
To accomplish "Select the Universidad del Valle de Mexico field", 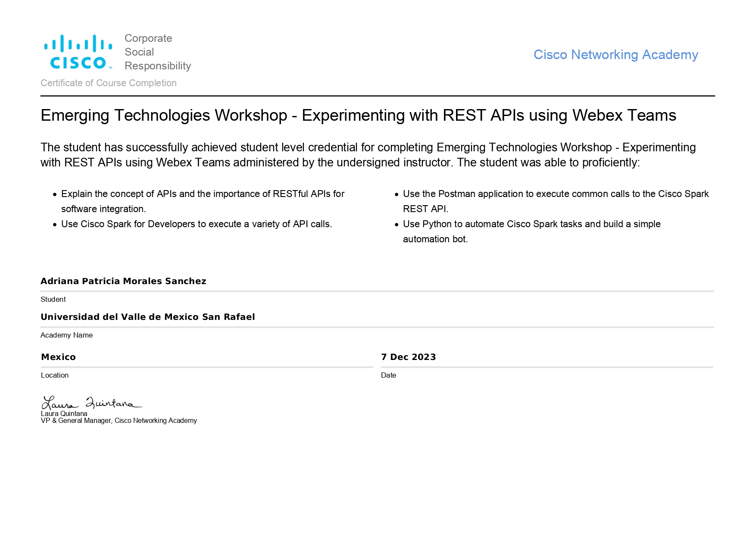I will [147, 317].
